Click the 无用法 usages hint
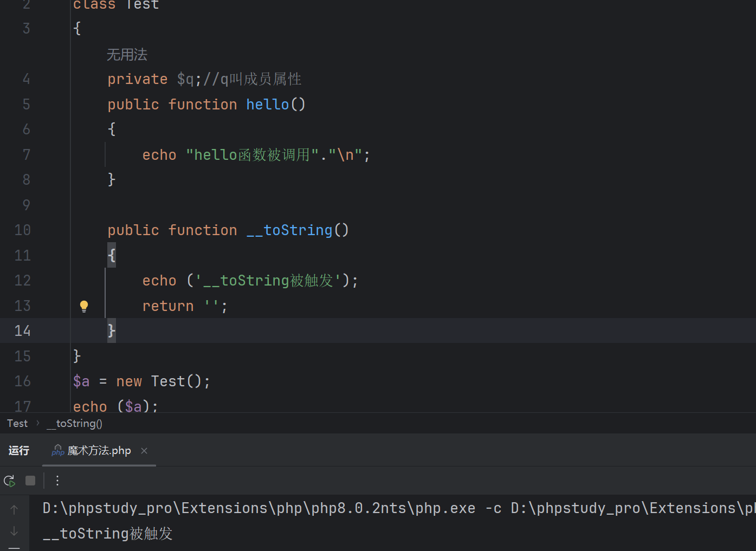 pos(127,55)
